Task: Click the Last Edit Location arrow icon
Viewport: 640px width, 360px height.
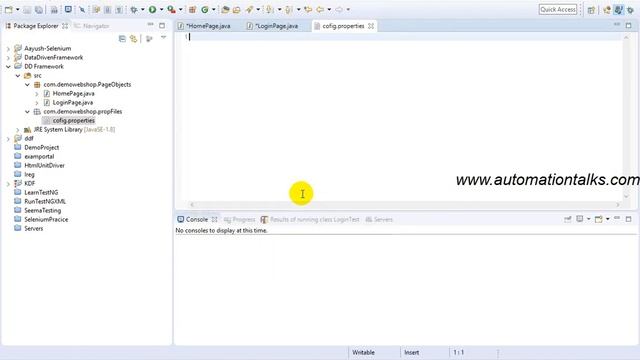Action: click(308, 9)
